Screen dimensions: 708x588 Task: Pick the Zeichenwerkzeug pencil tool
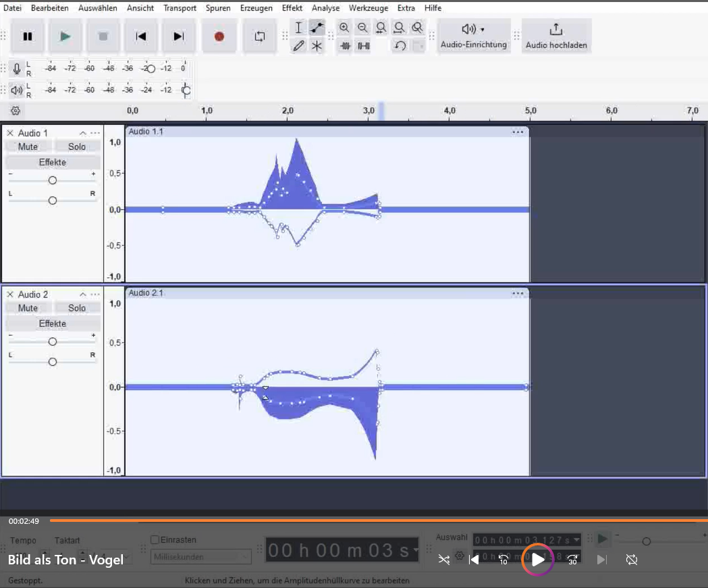point(299,46)
